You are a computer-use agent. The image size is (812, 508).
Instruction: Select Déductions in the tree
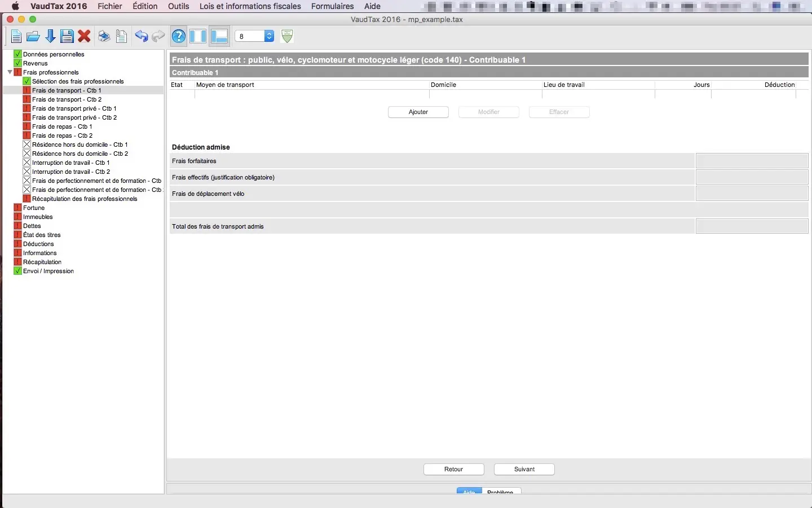38,244
